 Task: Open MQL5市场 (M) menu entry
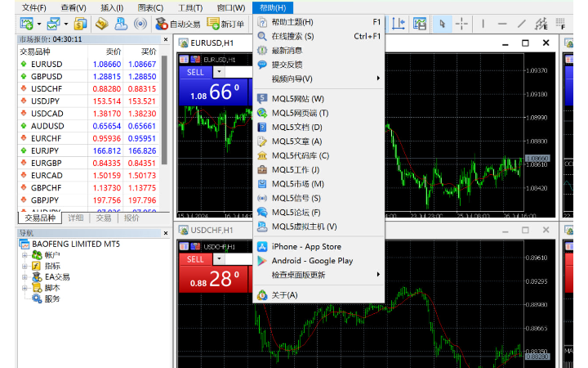pos(318,184)
